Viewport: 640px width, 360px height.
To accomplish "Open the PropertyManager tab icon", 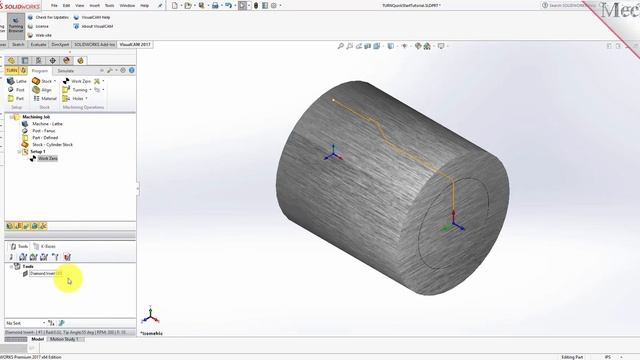I will [x=25, y=61].
